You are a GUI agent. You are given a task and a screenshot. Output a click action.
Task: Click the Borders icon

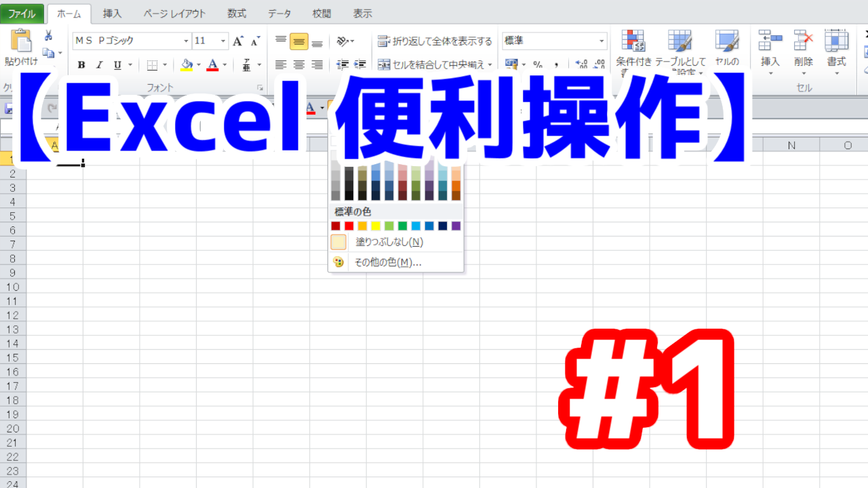[152, 65]
